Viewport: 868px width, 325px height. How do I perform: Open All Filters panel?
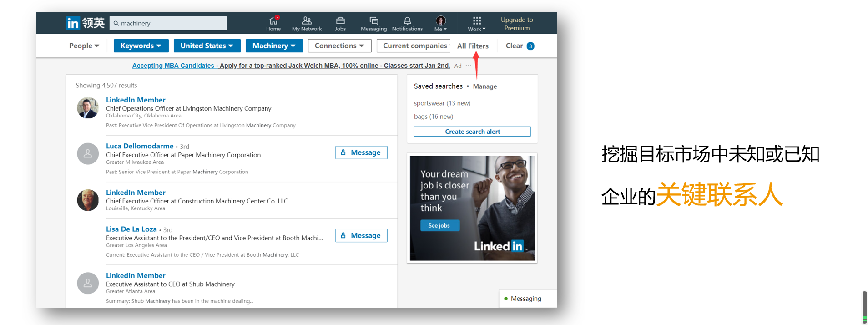pos(473,46)
